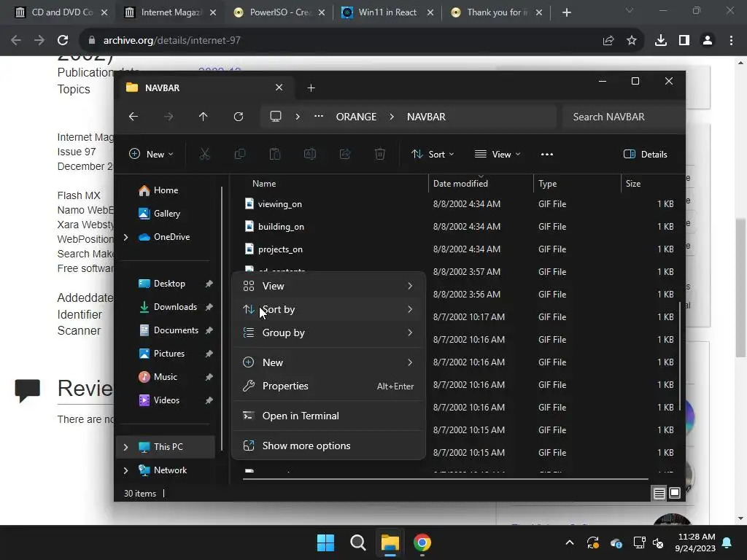
Task: Open the Sort dropdown in Explorer toolbar
Action: coord(433,155)
